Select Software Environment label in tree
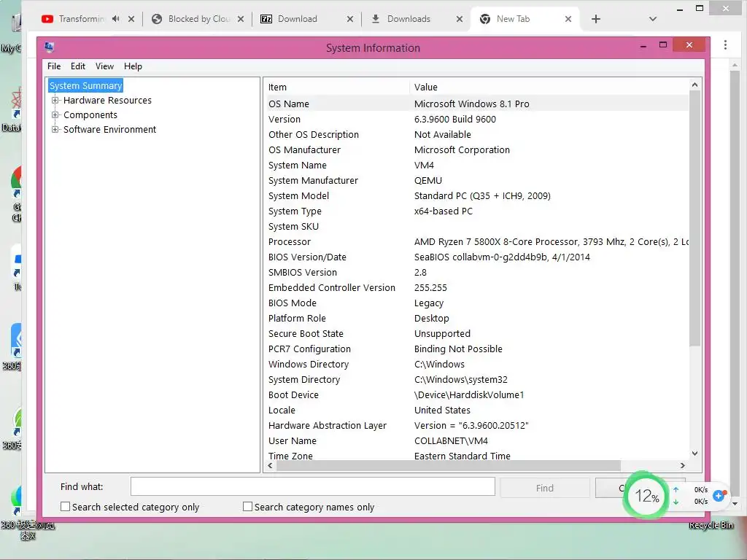Screen dimensions: 747x560 (x=109, y=130)
